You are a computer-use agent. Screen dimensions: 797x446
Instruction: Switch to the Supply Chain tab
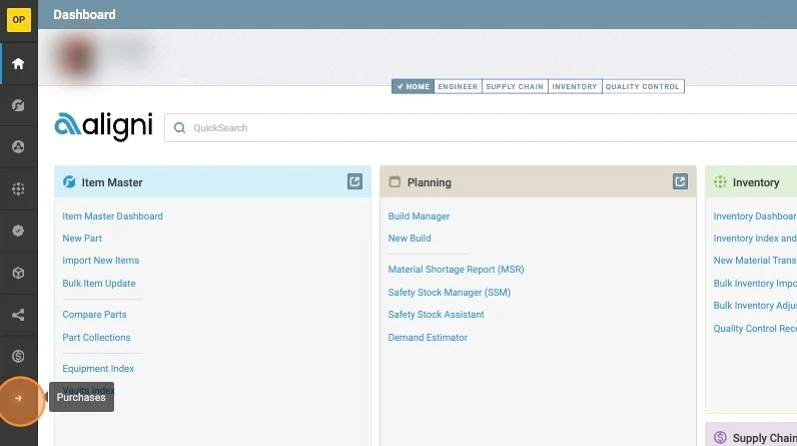(514, 87)
